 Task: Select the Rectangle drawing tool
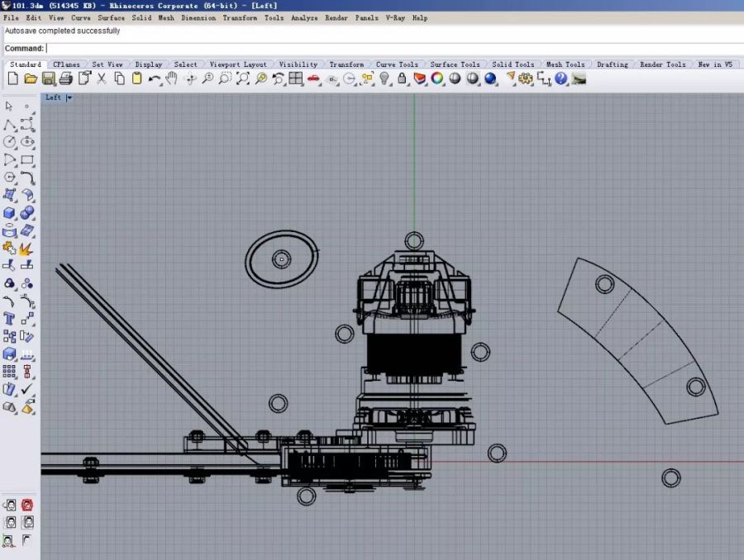tap(27, 160)
